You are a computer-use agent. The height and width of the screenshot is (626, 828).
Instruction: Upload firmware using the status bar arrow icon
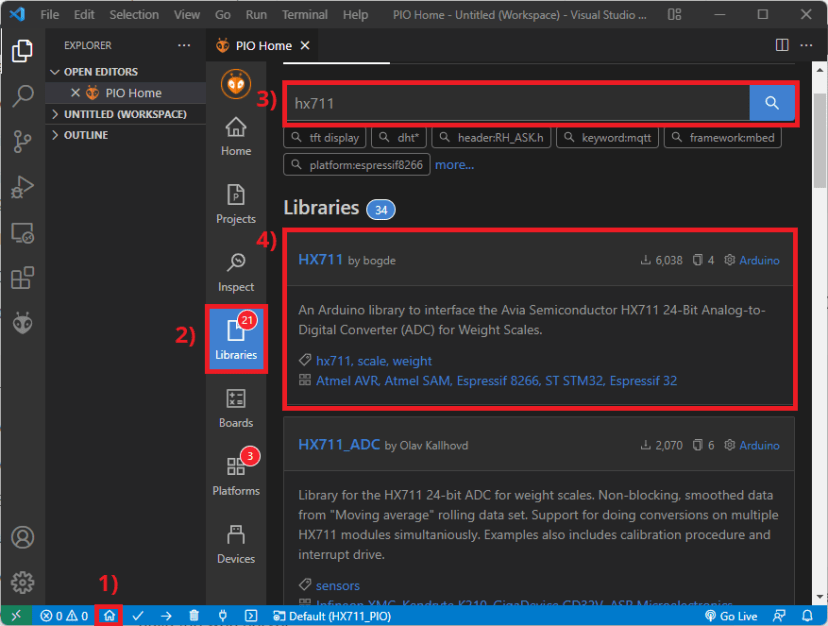click(x=165, y=616)
